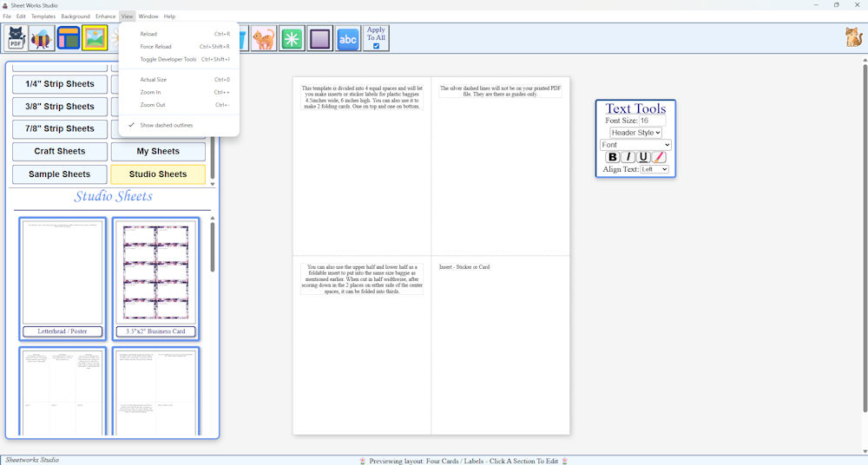Click the cat mascot at top right
Image resolution: width=868 pixels, height=465 pixels.
(x=853, y=37)
